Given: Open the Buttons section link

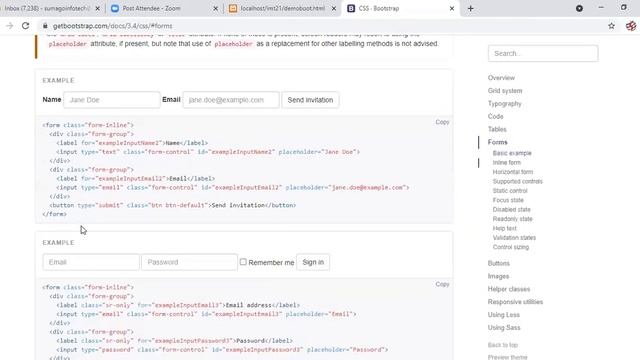Looking at the screenshot, I should coord(499,263).
